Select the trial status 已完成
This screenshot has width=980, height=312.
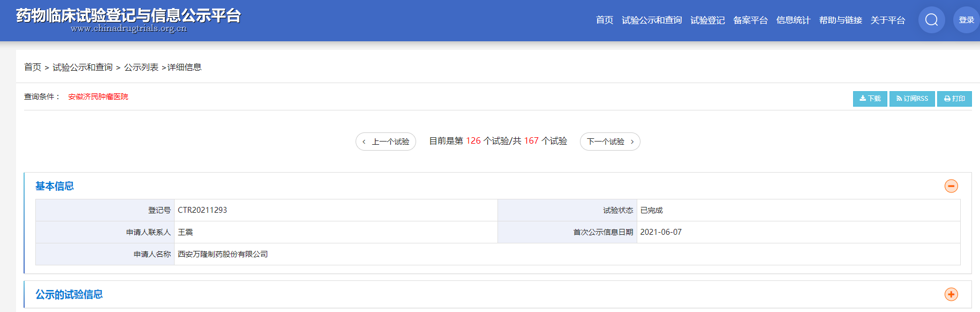(651, 210)
